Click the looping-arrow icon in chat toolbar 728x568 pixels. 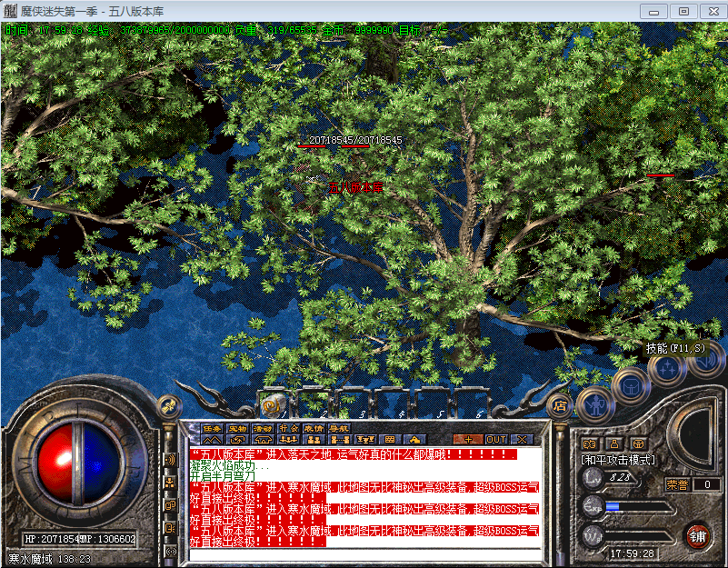237,439
